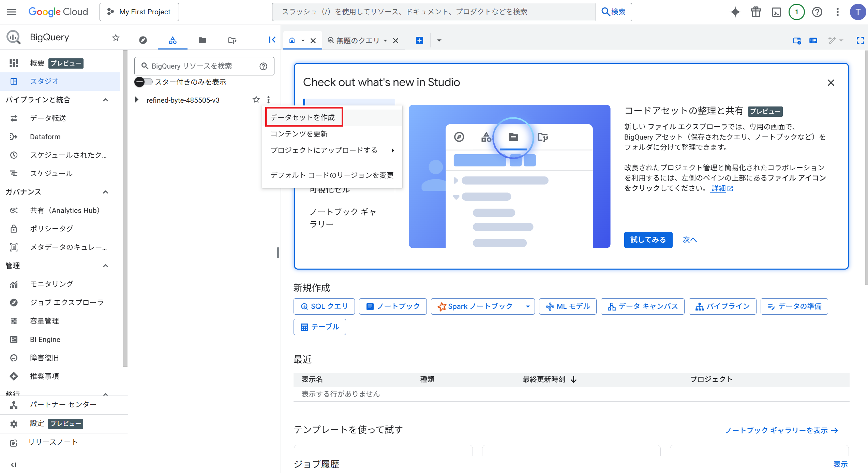Star the refined-byte-485505-v3 project
The height and width of the screenshot is (473, 868).
pyautogui.click(x=256, y=100)
